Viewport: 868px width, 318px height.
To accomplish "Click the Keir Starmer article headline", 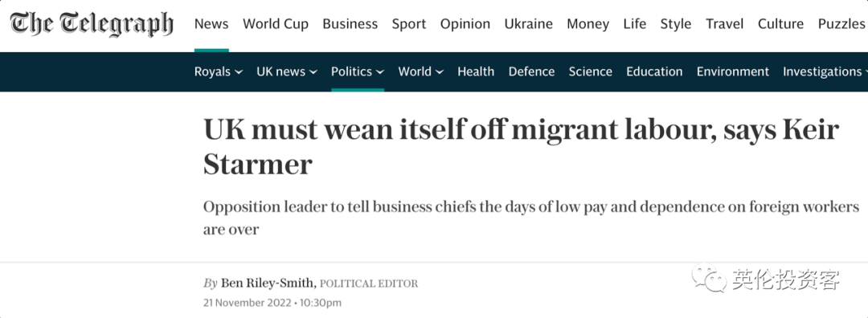I will 521,147.
